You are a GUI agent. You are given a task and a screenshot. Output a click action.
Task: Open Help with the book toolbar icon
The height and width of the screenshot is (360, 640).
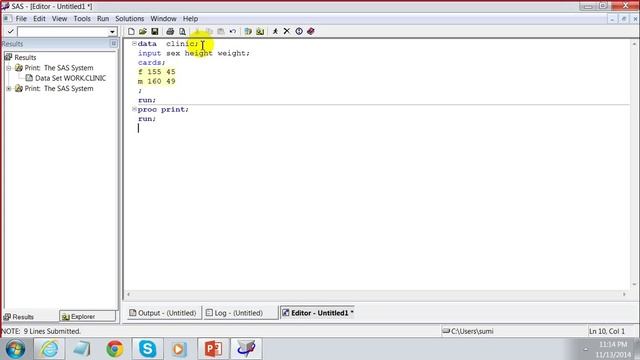[311, 31]
